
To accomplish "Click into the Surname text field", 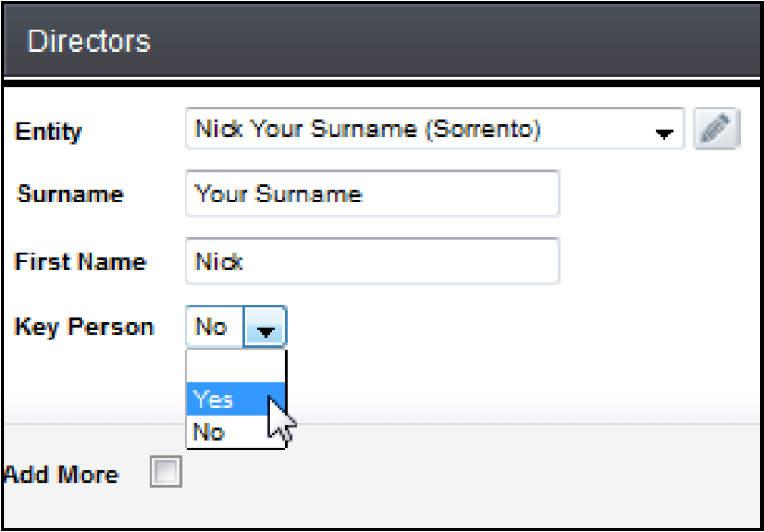I will (372, 194).
